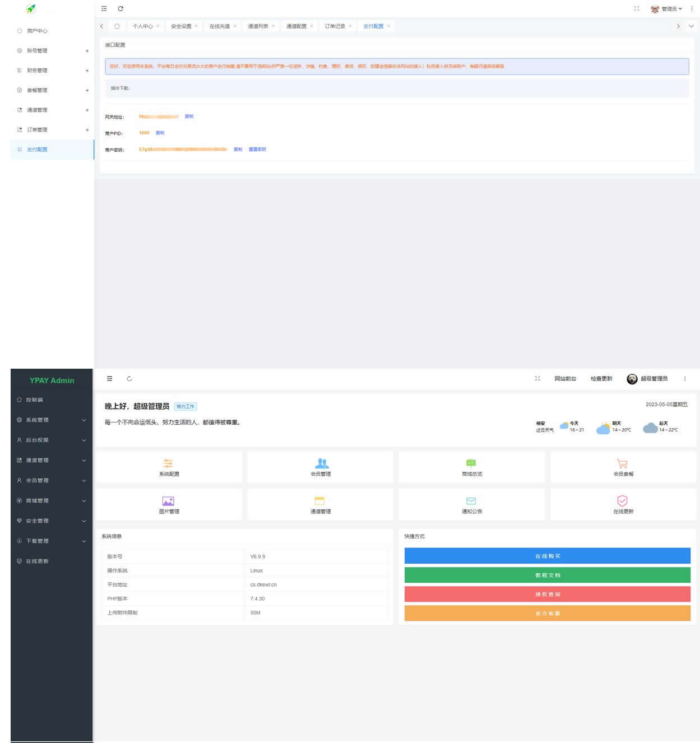
Task: Close the 支付配置 tab
Action: [388, 26]
